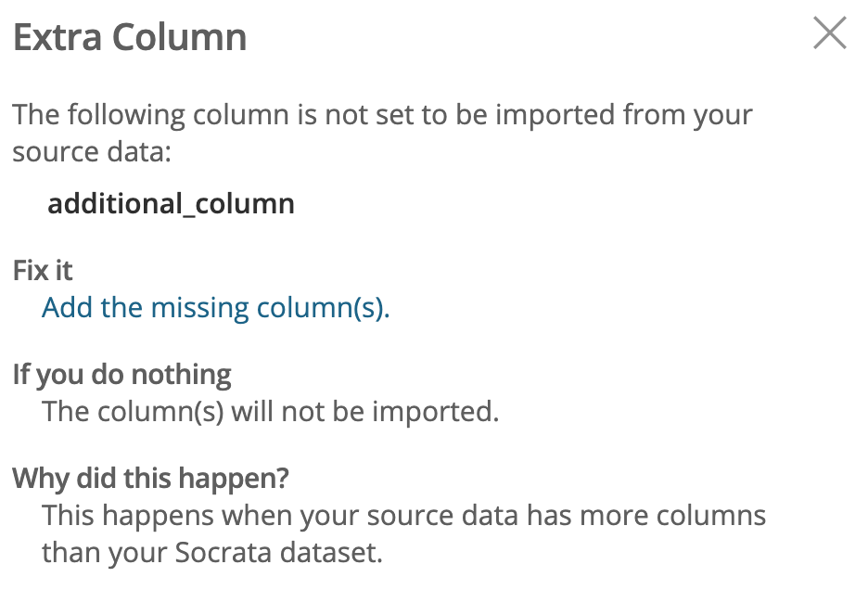The image size is (868, 590).
Task: Select the bold additional_column label
Action: pos(172,203)
